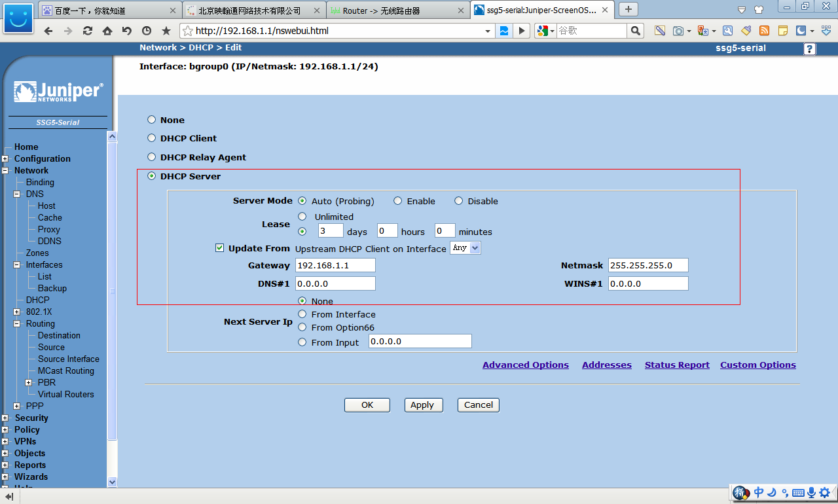Click the RSS feed toolbar icon
Viewport: 838px width, 504px height.
[764, 31]
